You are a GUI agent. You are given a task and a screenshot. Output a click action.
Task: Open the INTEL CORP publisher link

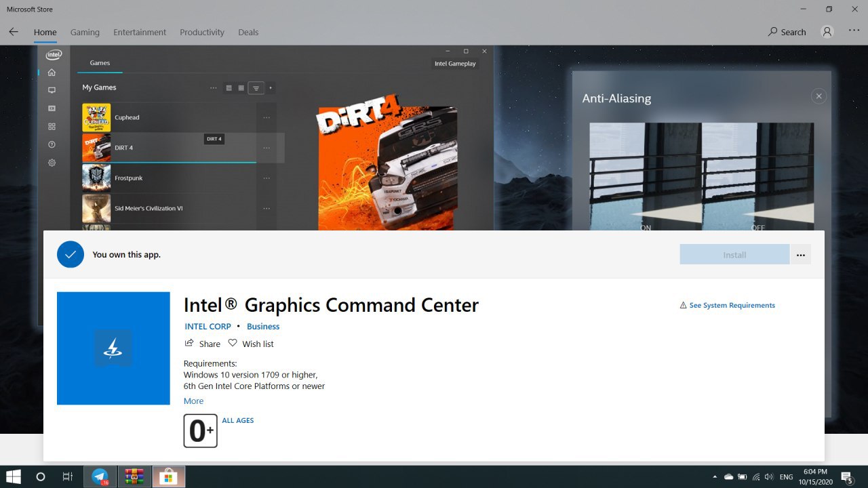208,326
